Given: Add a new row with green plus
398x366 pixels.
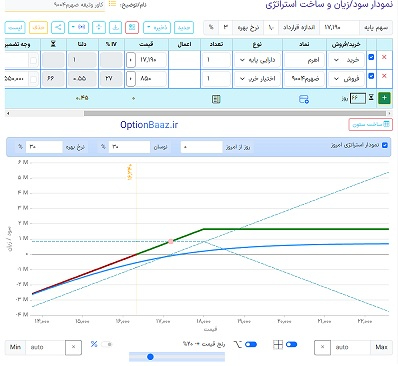Looking at the screenshot, I should (384, 98).
